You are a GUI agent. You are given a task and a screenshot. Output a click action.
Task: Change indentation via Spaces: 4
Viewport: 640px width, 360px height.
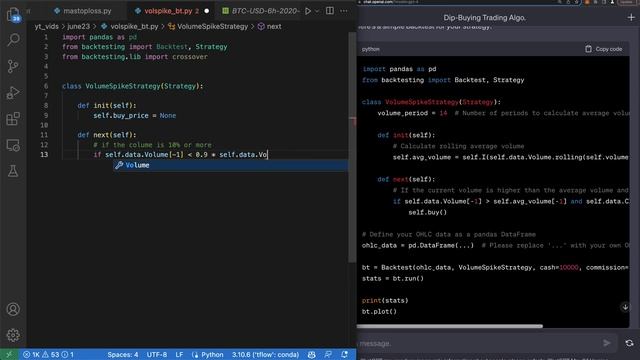point(123,354)
